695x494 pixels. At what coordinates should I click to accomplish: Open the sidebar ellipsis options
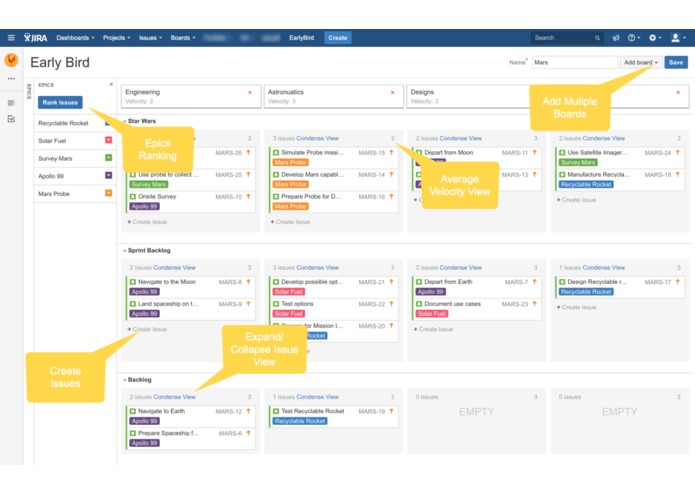point(11,78)
